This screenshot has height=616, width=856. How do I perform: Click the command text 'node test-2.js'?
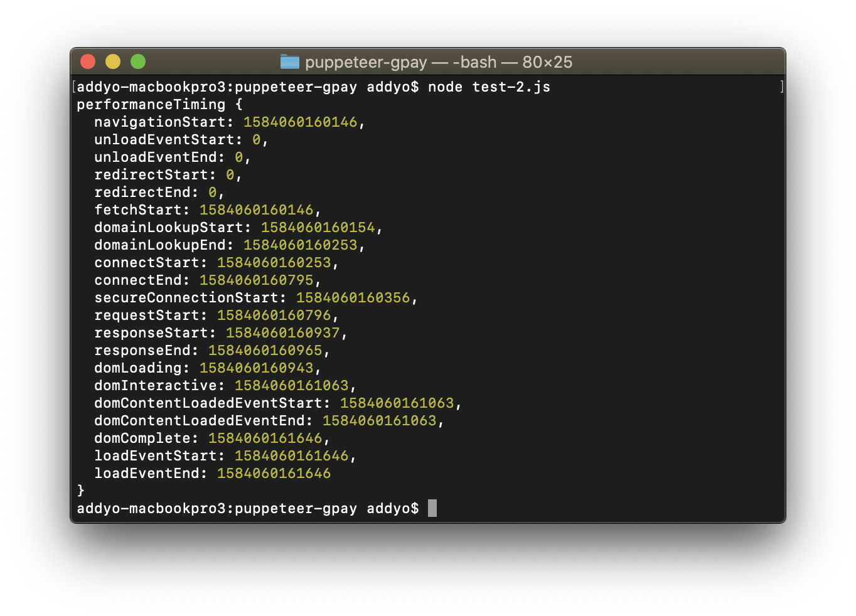click(489, 87)
